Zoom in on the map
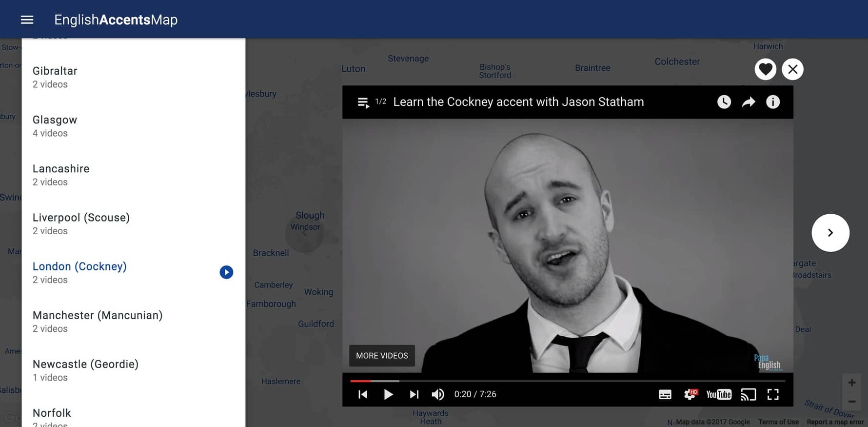The image size is (868, 427). (x=852, y=383)
